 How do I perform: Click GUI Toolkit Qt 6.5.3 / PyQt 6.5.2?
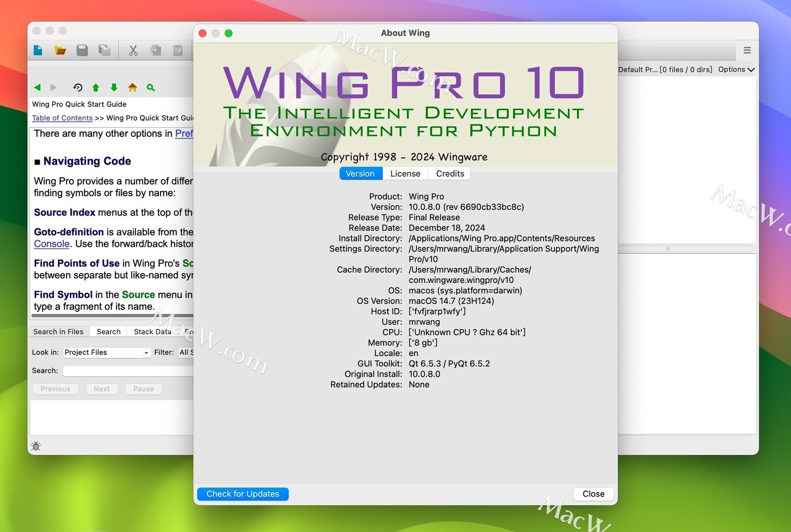click(449, 364)
